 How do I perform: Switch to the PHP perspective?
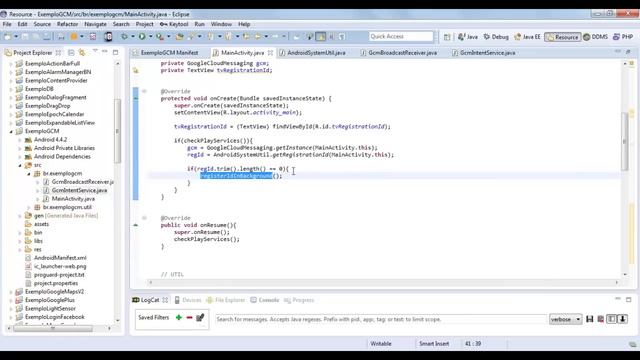tap(623, 37)
